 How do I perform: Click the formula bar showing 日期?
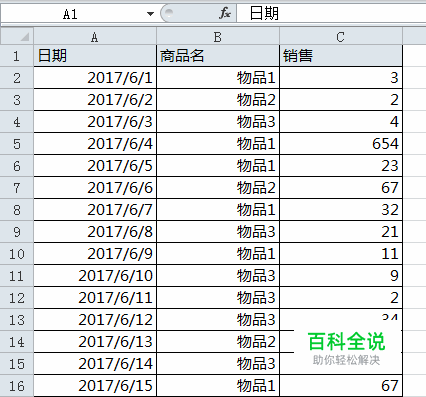click(x=331, y=14)
